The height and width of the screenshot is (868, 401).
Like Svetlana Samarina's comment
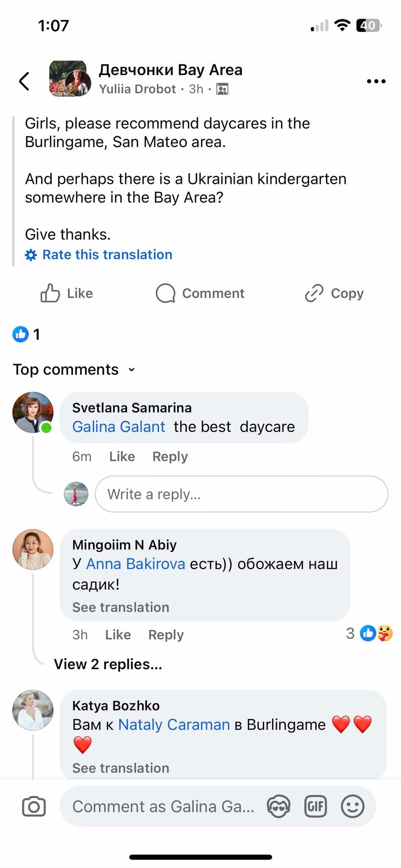pyautogui.click(x=122, y=456)
